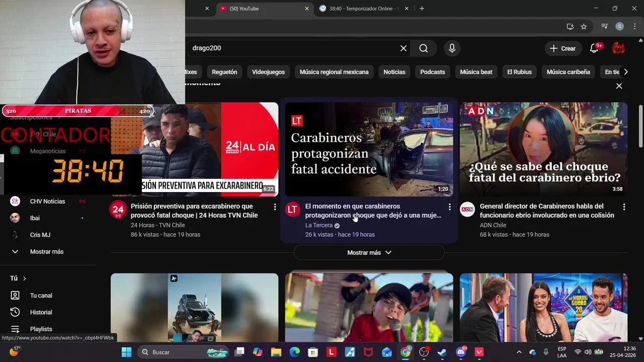Open the 24 Horas - TVN Chile channel link
This screenshot has width=644, height=362.
[157, 225]
